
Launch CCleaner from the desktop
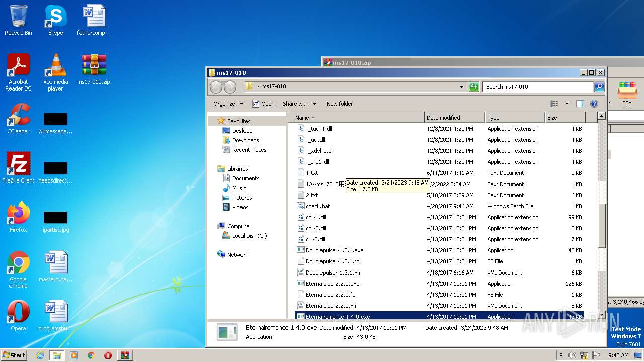coord(18,119)
